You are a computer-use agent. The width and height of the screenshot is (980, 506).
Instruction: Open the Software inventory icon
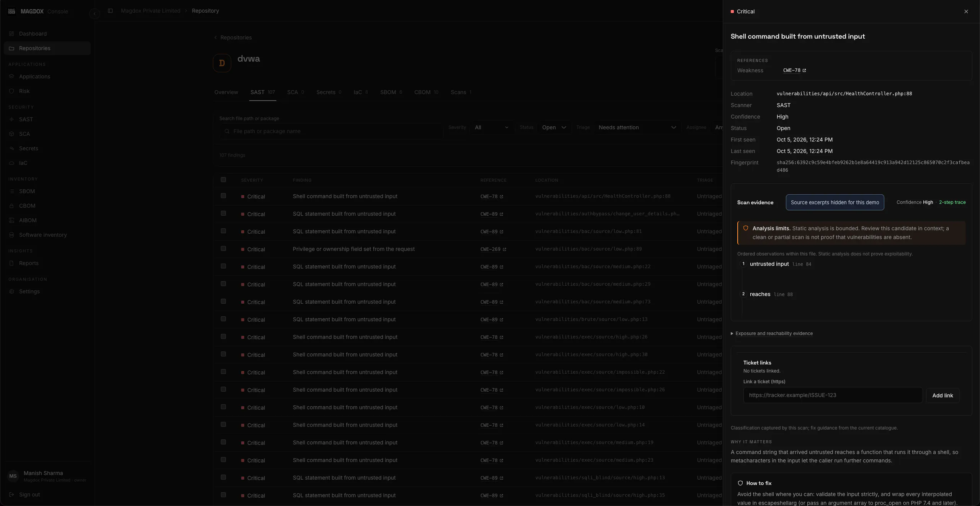(x=11, y=235)
